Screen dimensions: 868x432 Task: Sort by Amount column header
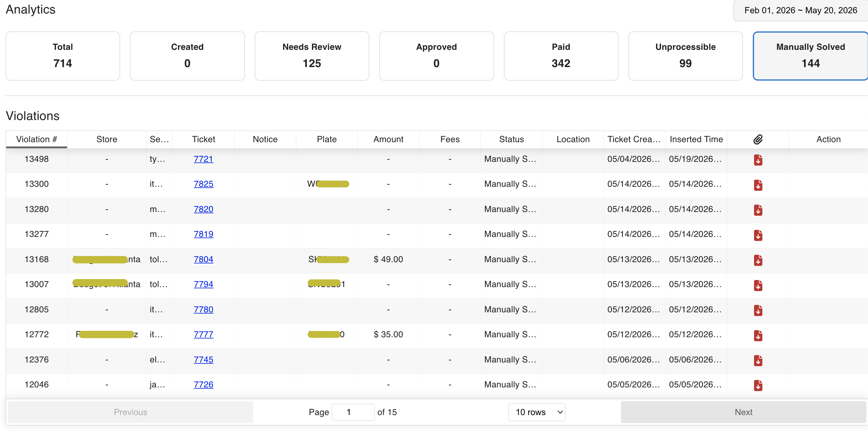point(388,139)
